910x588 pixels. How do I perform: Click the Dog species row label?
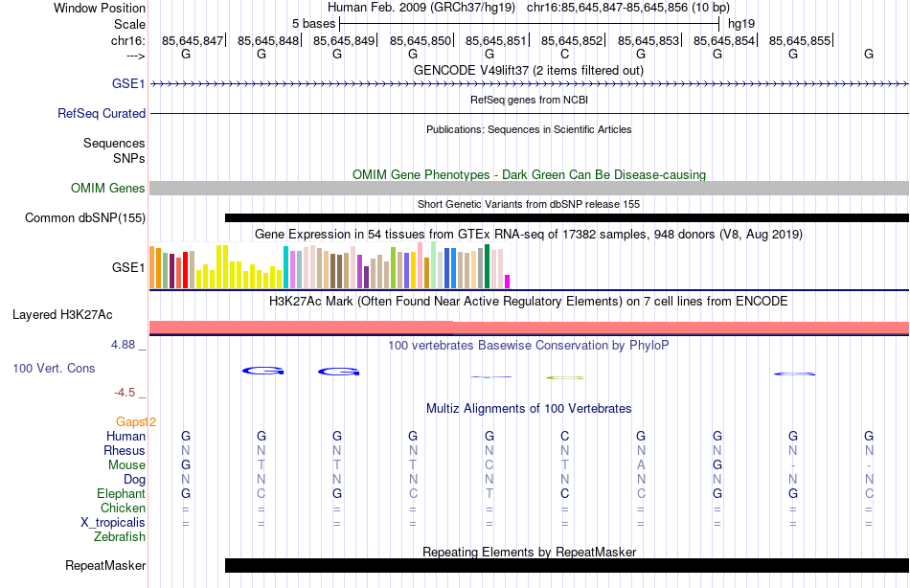tap(134, 480)
